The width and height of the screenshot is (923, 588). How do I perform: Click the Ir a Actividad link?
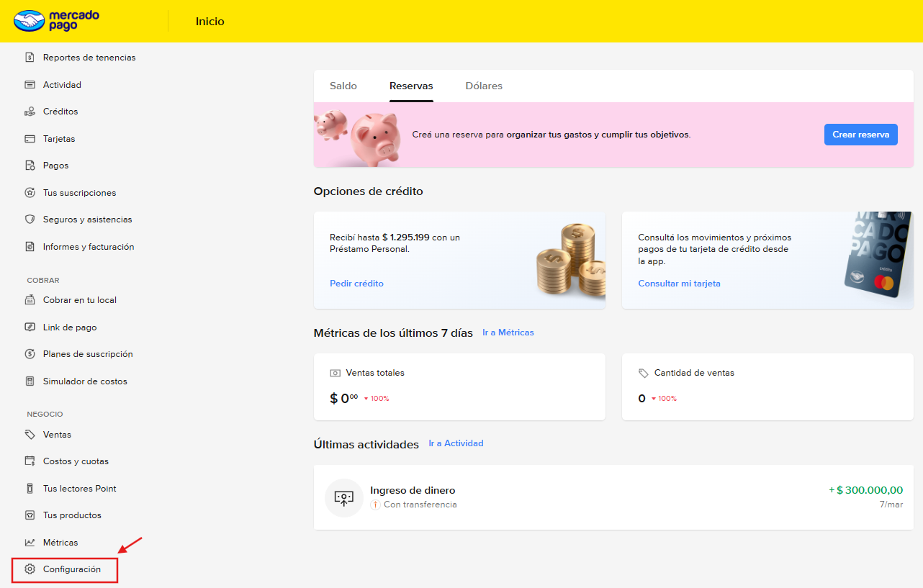click(456, 443)
